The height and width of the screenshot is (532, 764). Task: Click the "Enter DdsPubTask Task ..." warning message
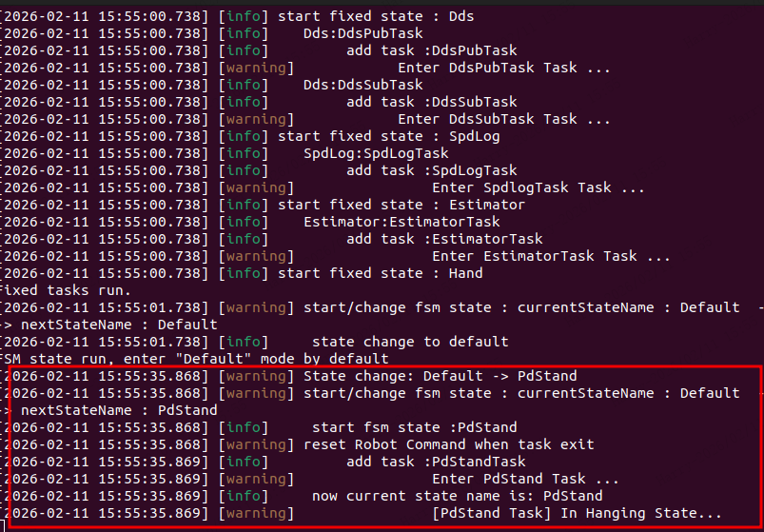pyautogui.click(x=504, y=68)
